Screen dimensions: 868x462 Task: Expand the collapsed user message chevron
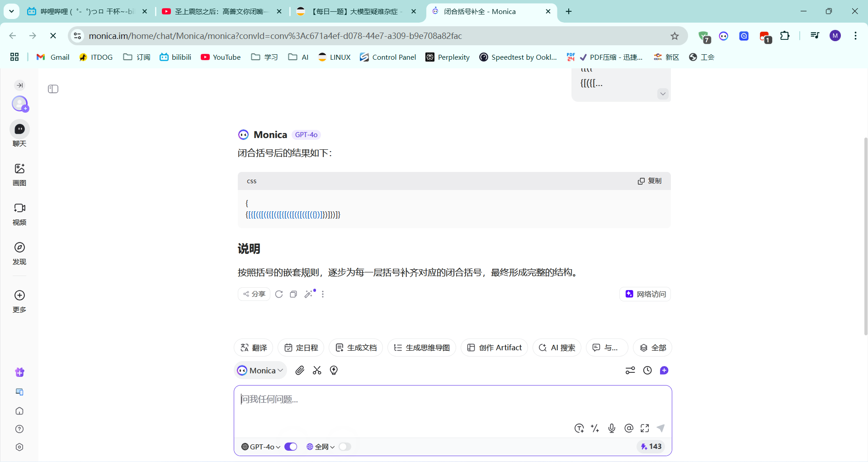pyautogui.click(x=663, y=94)
